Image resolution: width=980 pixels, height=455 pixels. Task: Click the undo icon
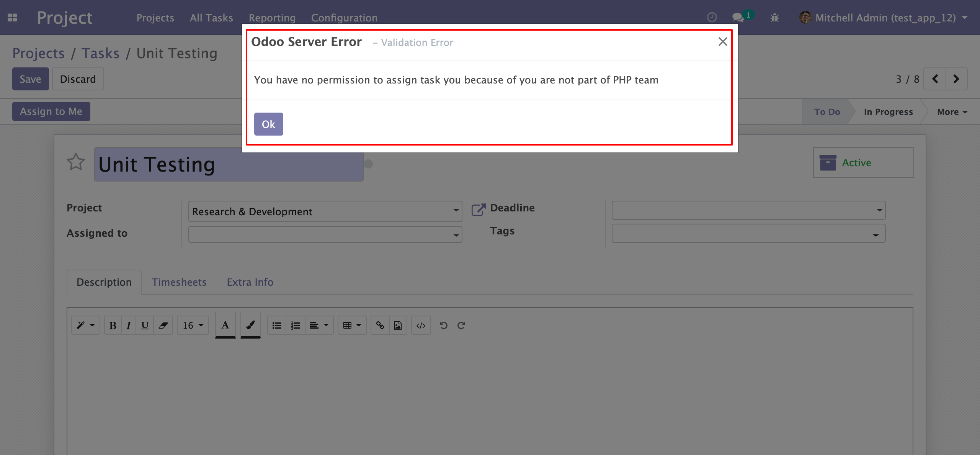(444, 325)
